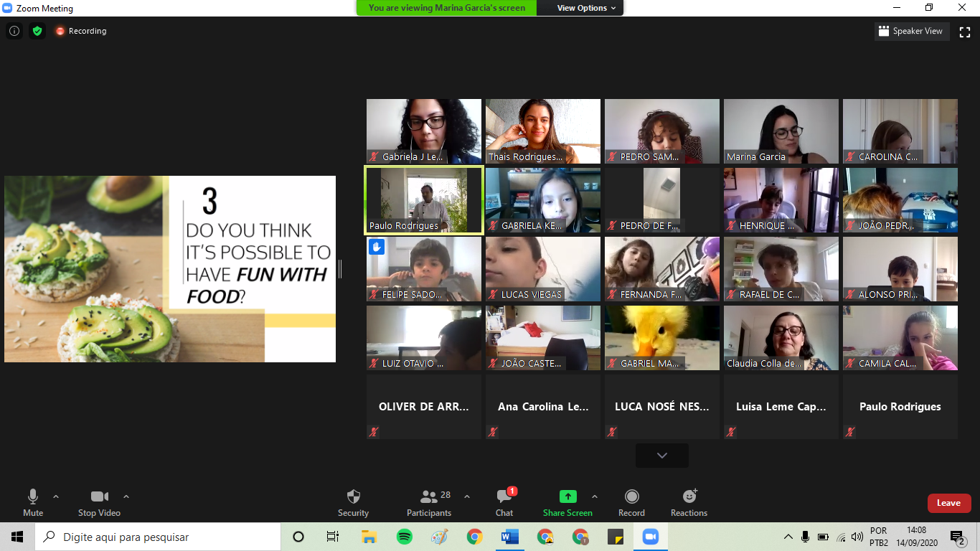Select the Luisa Leme Cap... participant tile
Screen dimensions: 980x551
coord(781,407)
